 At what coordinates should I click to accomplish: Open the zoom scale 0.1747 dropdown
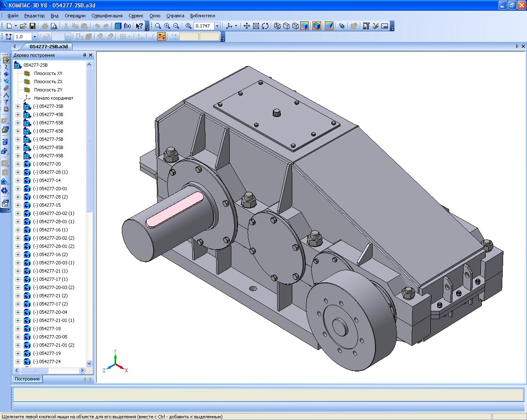coord(217,26)
